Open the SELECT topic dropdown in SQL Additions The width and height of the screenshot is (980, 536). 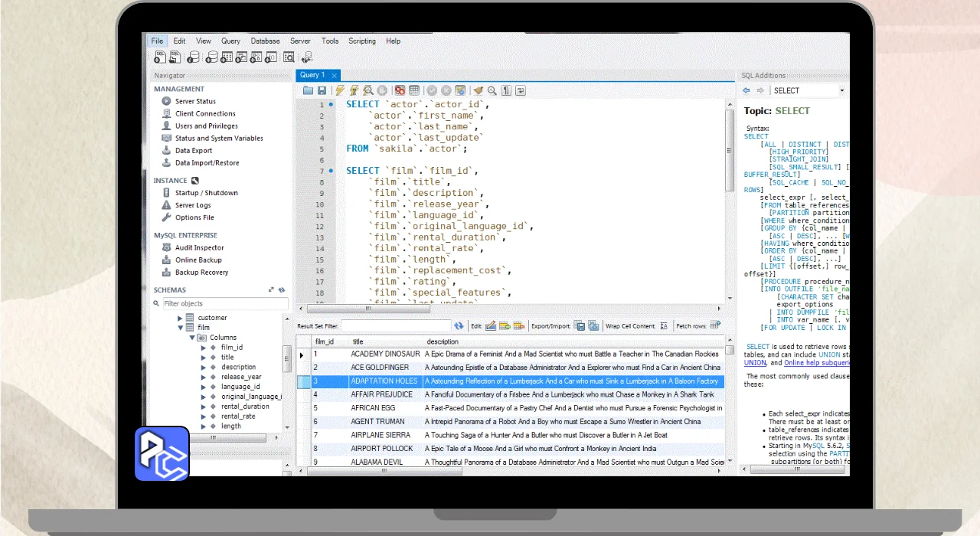pos(842,90)
